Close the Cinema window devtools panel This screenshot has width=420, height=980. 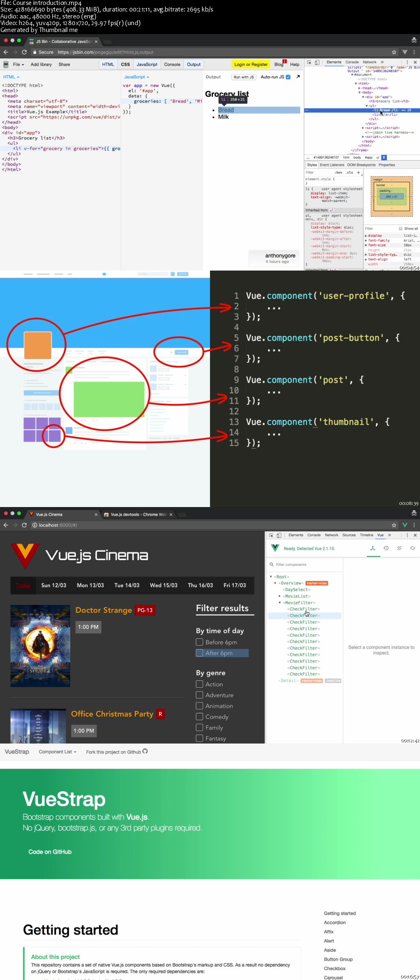point(415,535)
